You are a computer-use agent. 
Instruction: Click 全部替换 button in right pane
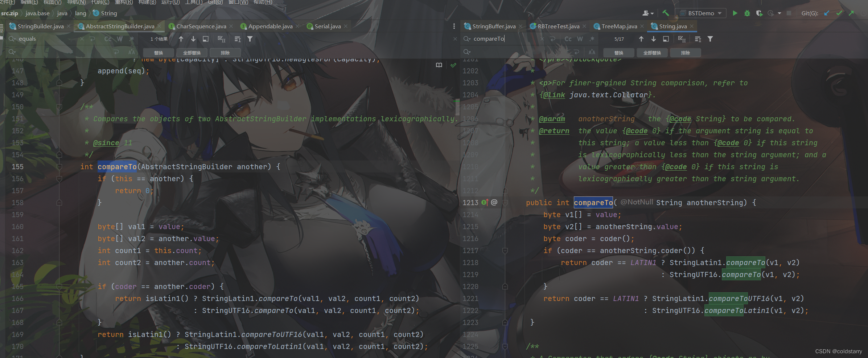(652, 53)
